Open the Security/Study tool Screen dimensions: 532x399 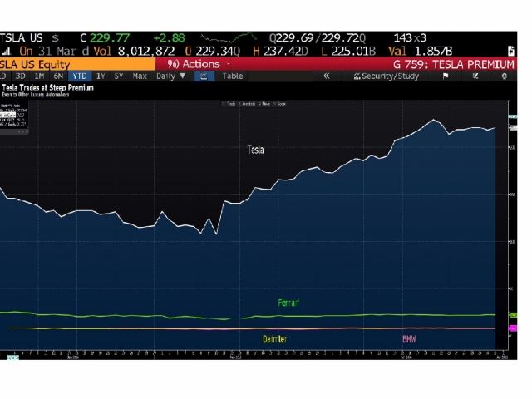tap(385, 76)
